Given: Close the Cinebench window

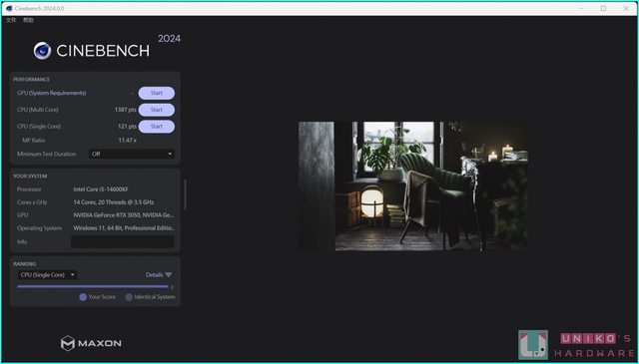Looking at the screenshot, I should (626, 8).
